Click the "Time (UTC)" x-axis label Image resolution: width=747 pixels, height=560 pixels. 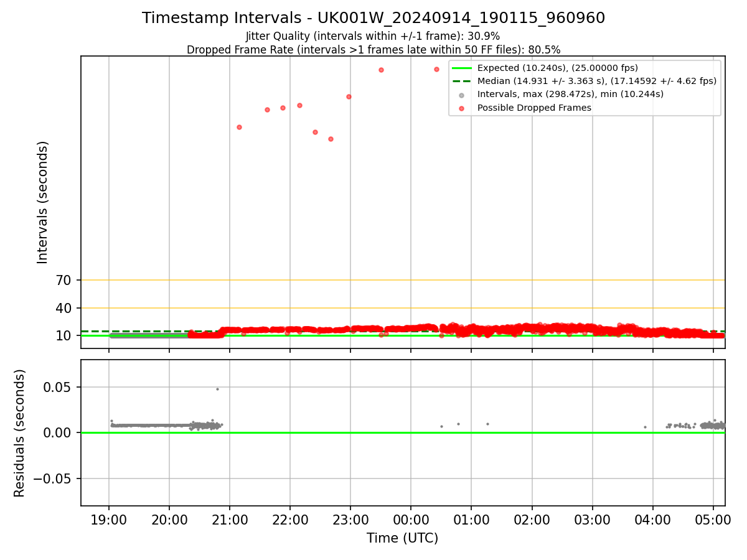point(402,538)
